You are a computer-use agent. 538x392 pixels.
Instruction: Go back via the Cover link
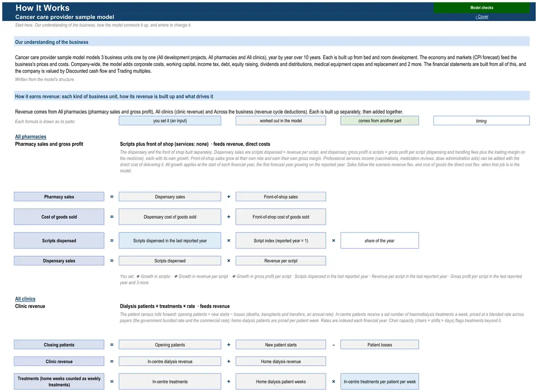(482, 17)
